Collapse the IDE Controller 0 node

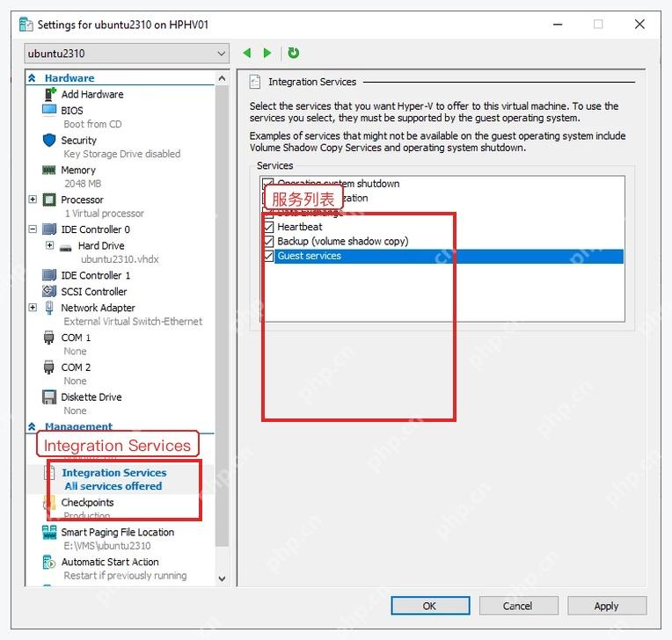coord(33,229)
